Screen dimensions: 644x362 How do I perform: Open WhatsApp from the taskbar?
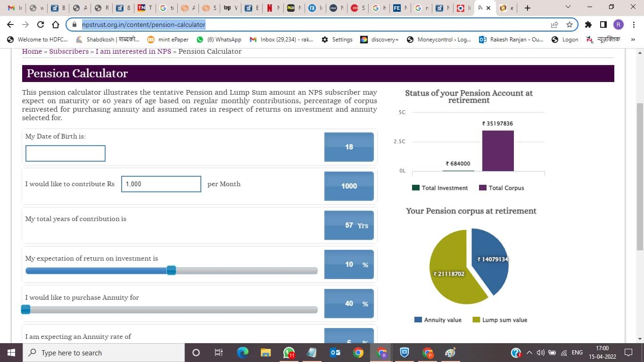pyautogui.click(x=289, y=353)
